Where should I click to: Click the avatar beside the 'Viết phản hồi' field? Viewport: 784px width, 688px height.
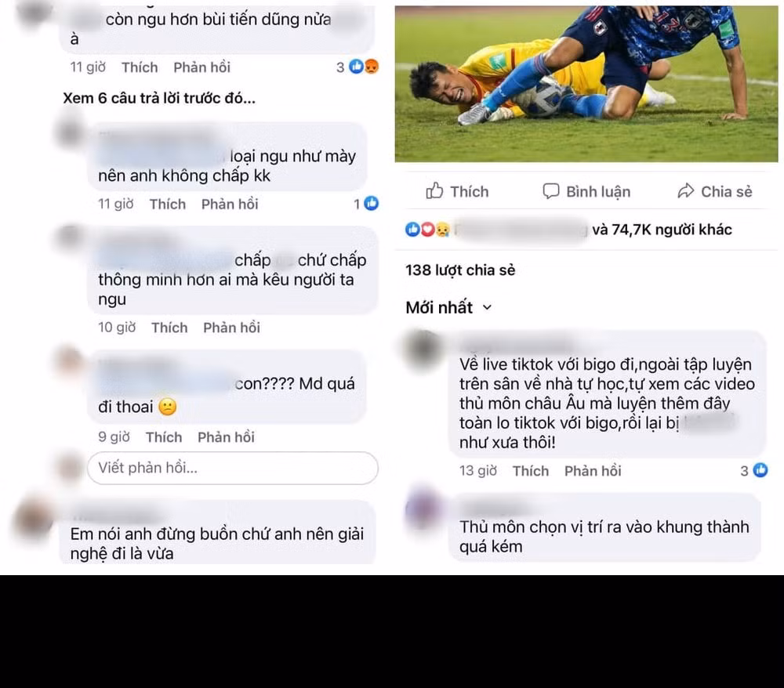coord(70,468)
